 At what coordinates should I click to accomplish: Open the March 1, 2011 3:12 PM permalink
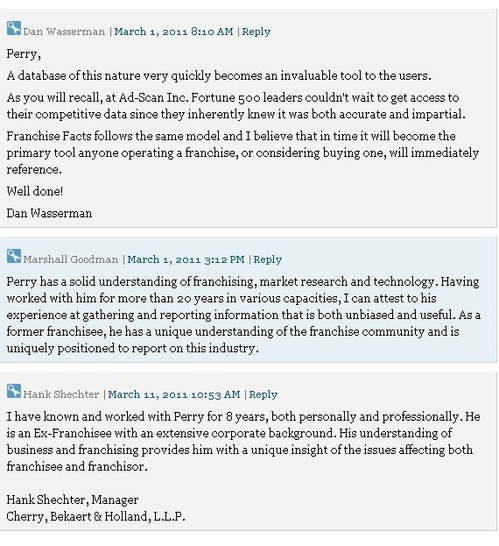pos(186,259)
